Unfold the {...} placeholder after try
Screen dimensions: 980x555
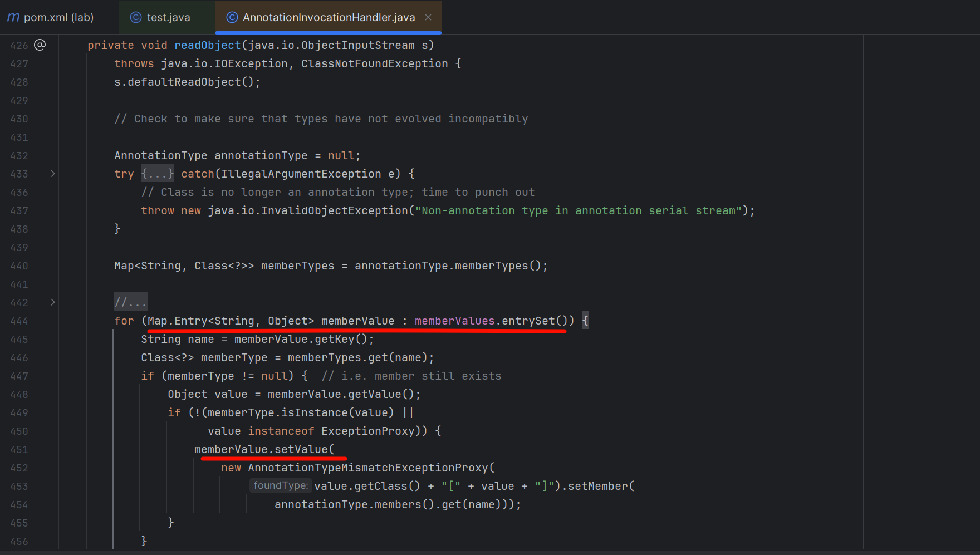(157, 174)
